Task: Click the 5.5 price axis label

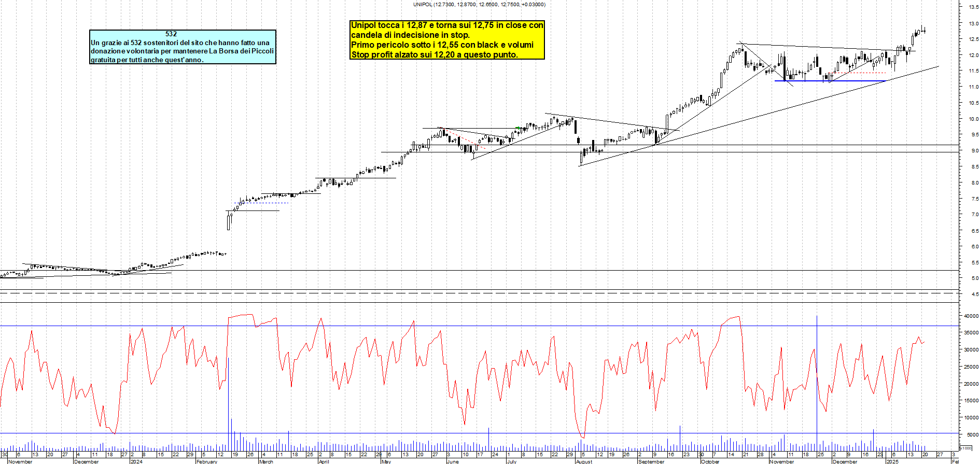Action: click(x=975, y=263)
